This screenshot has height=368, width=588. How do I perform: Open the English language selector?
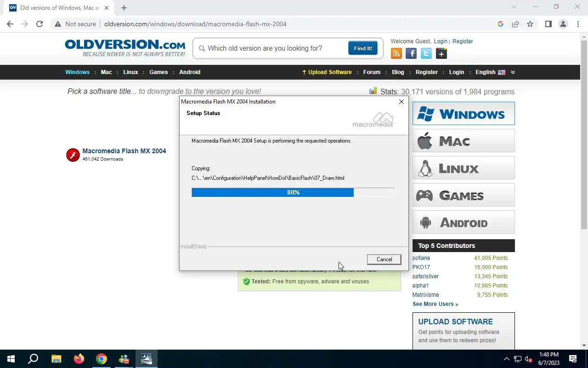pyautogui.click(x=490, y=72)
